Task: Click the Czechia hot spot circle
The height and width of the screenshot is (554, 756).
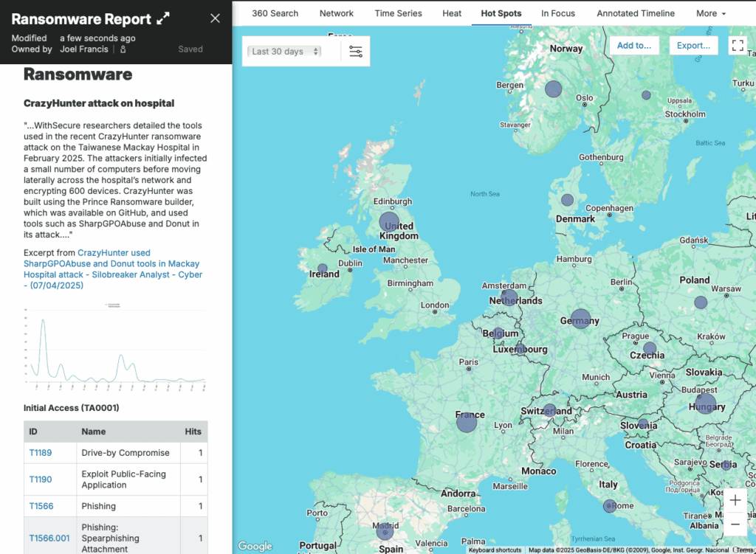Action: (x=650, y=348)
